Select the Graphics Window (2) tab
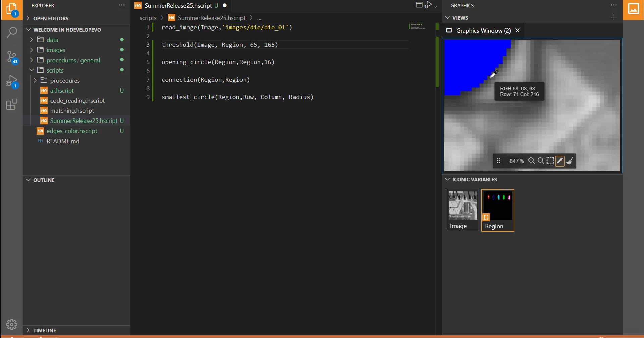This screenshot has height=338, width=644. [x=483, y=31]
